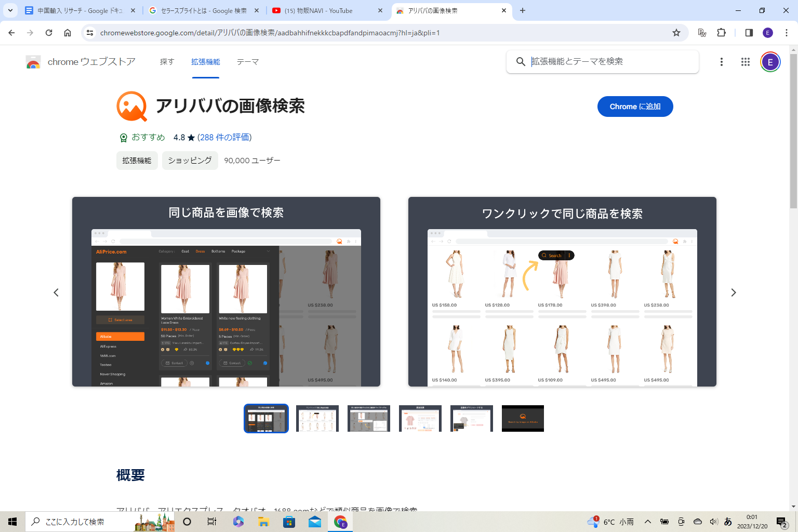
Task: Open the weather widget showing 6°C 小雨
Action: tap(611, 522)
